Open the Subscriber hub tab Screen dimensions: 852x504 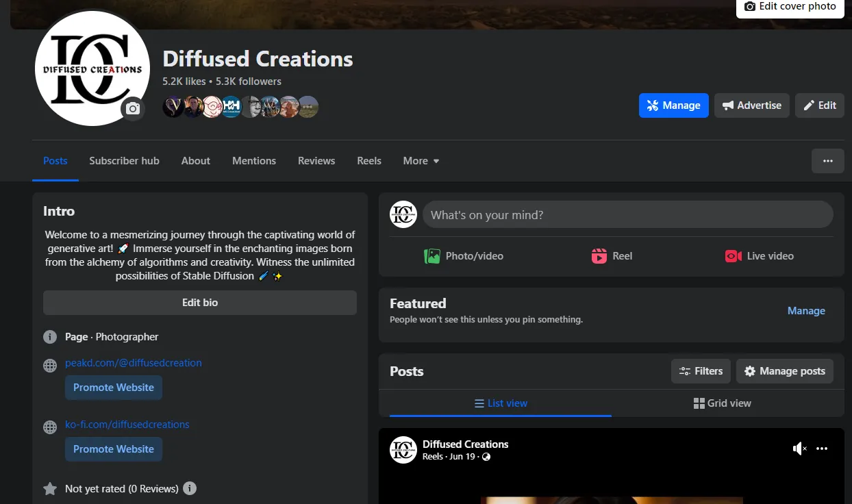(x=124, y=161)
